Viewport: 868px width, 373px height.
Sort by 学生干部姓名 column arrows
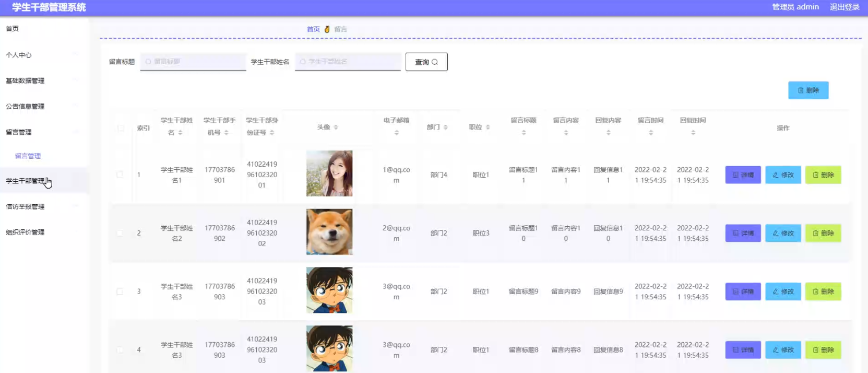[180, 133]
